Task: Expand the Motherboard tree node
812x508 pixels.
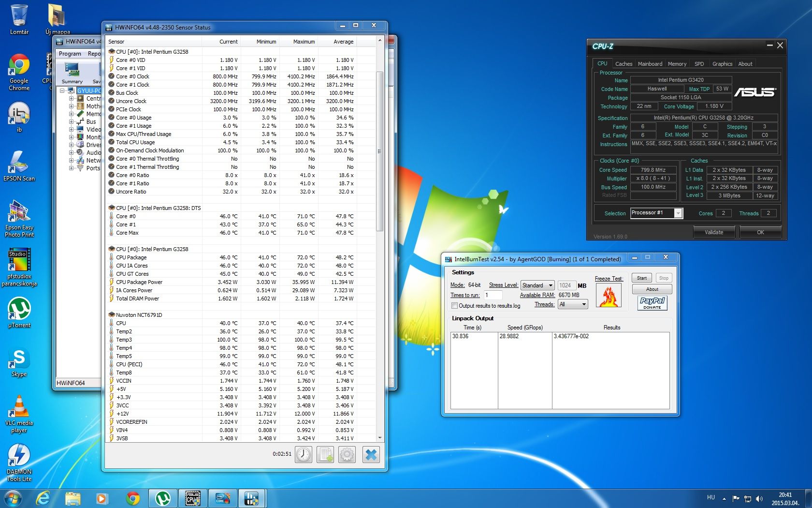Action: [71, 106]
